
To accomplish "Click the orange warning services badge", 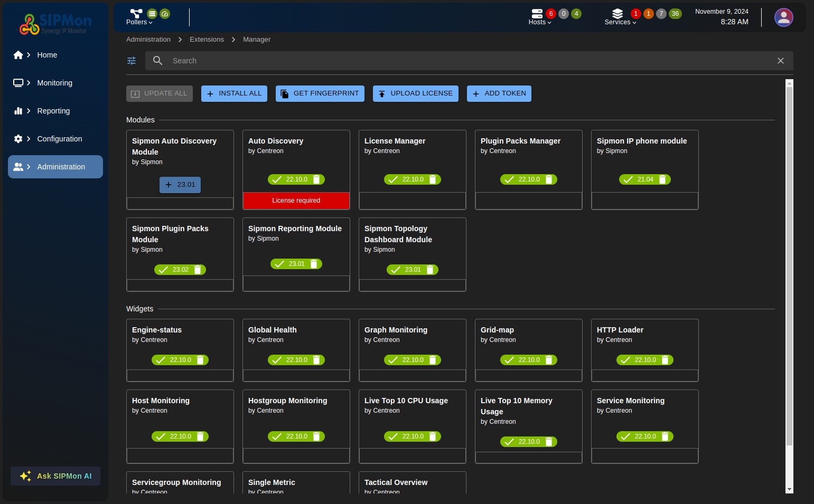I will coord(648,14).
